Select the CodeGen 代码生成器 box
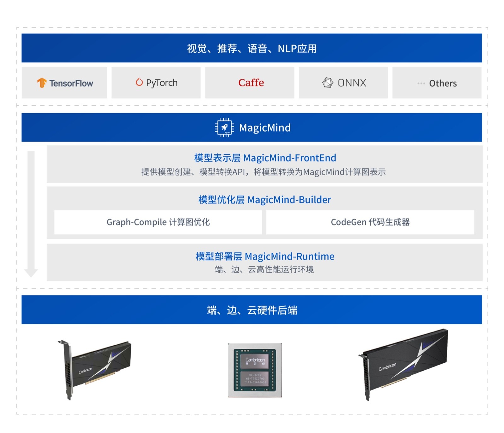504x433 pixels. pos(370,222)
